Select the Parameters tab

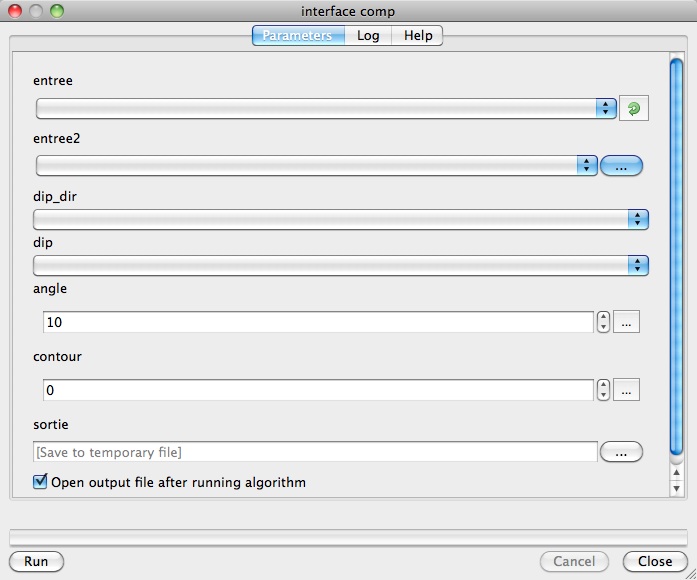[297, 36]
